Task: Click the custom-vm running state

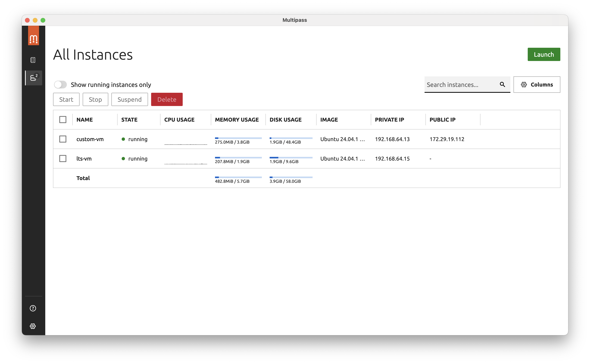Action: pyautogui.click(x=134, y=139)
